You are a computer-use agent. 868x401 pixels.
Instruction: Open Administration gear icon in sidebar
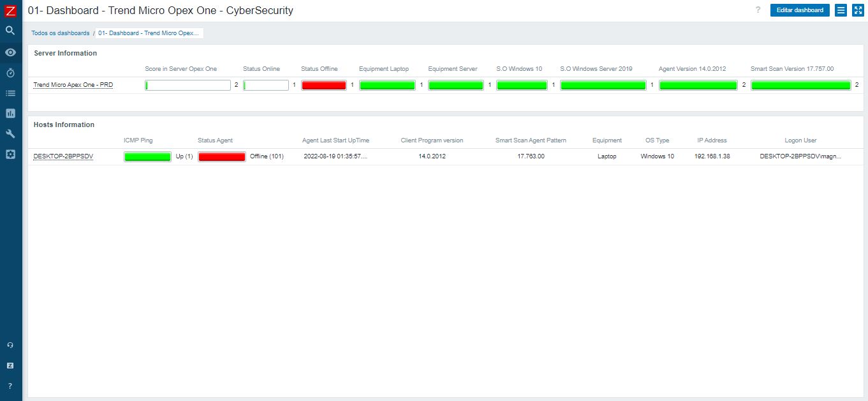pyautogui.click(x=10, y=155)
